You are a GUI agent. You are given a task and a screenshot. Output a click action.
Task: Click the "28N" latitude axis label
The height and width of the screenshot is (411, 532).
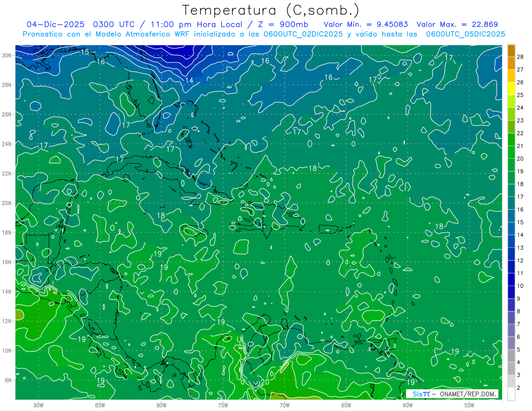tap(7, 85)
